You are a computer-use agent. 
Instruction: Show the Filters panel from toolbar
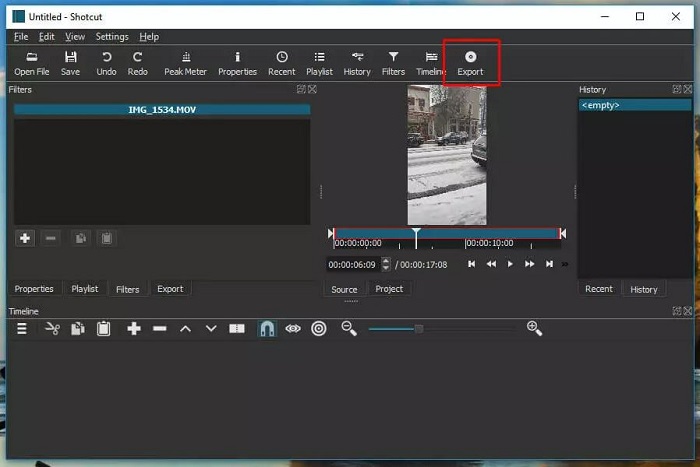[x=393, y=63]
